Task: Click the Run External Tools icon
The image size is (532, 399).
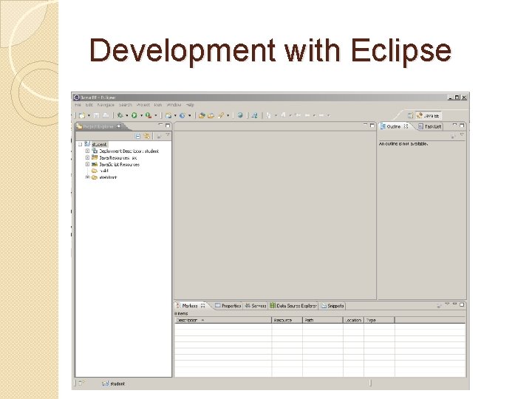Action: pos(149,115)
